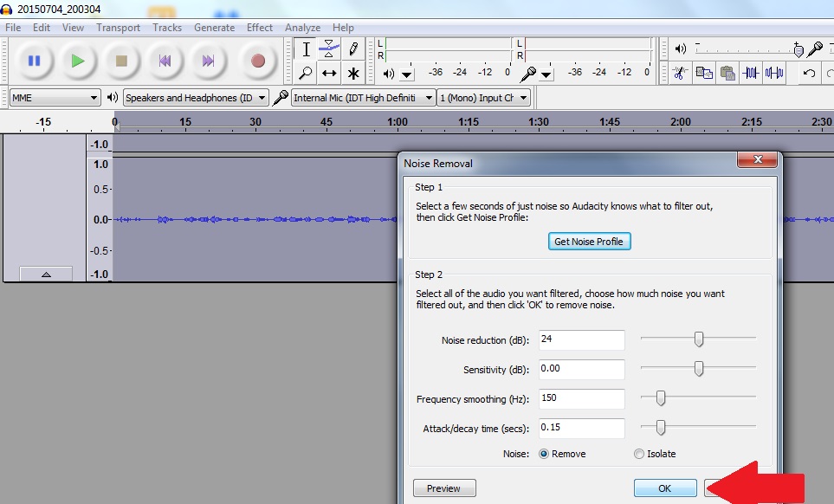This screenshot has width=834, height=504.
Task: Click the device toolbar microphone icon
Action: [x=281, y=97]
